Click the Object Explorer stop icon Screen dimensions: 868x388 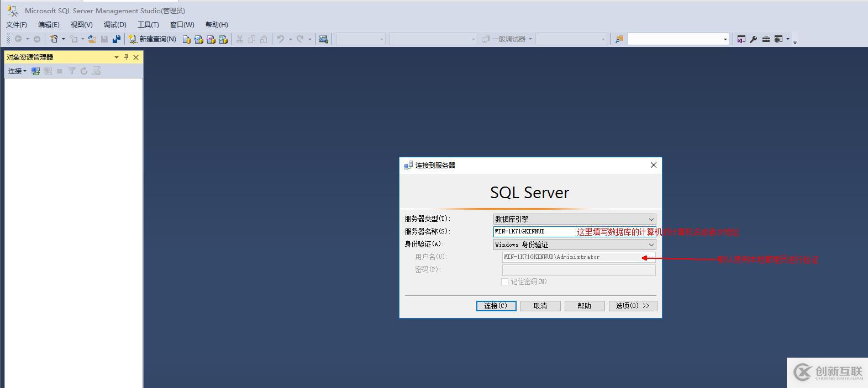tap(60, 71)
